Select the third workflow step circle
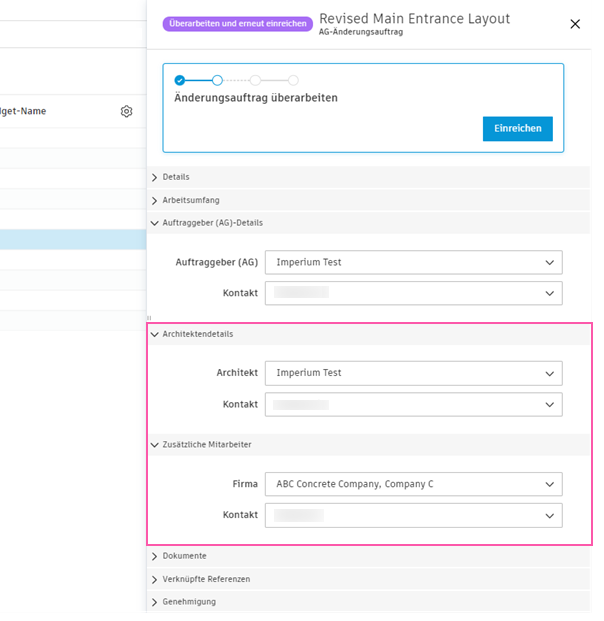The image size is (604, 621). (255, 80)
